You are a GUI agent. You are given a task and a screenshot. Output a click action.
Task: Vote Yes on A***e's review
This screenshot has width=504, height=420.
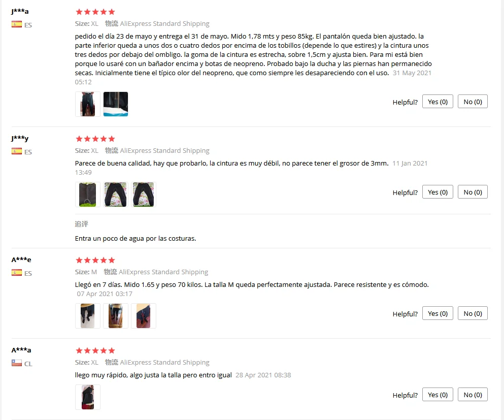[x=438, y=313]
